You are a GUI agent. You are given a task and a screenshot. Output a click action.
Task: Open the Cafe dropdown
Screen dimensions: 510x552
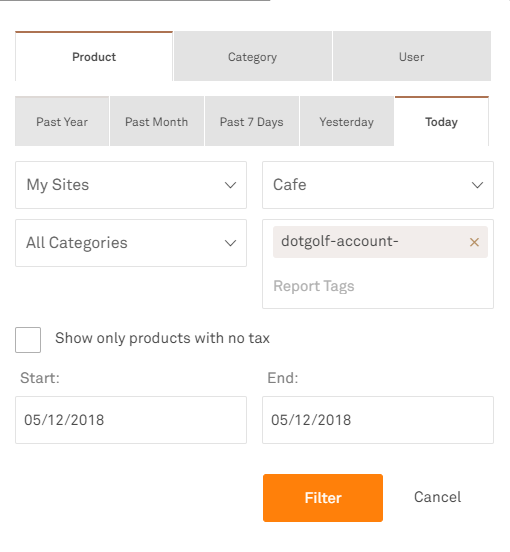click(378, 185)
